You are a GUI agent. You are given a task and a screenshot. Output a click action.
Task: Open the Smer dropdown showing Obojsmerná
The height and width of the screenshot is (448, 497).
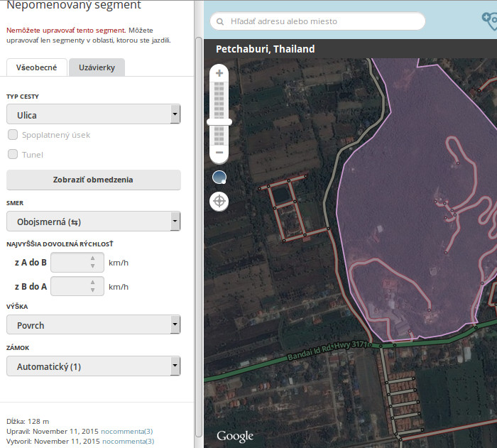point(94,222)
